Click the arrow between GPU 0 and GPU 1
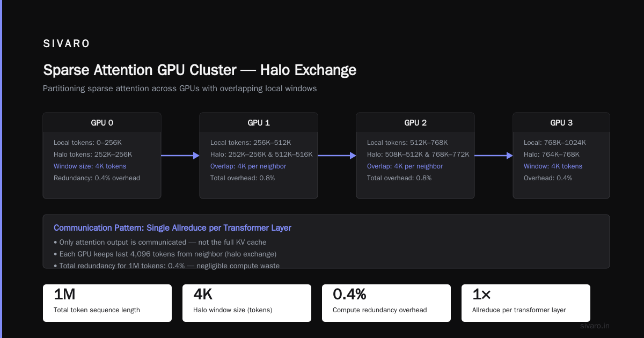The height and width of the screenshot is (338, 644). click(x=180, y=156)
